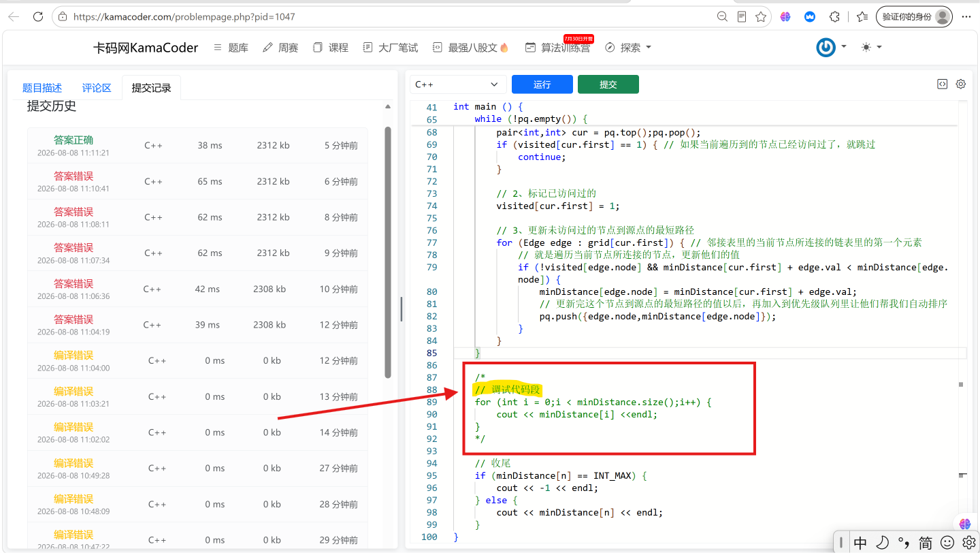Screen dimensions: 980x553
Task: Bookmark this page with the star
Action: [761, 17]
